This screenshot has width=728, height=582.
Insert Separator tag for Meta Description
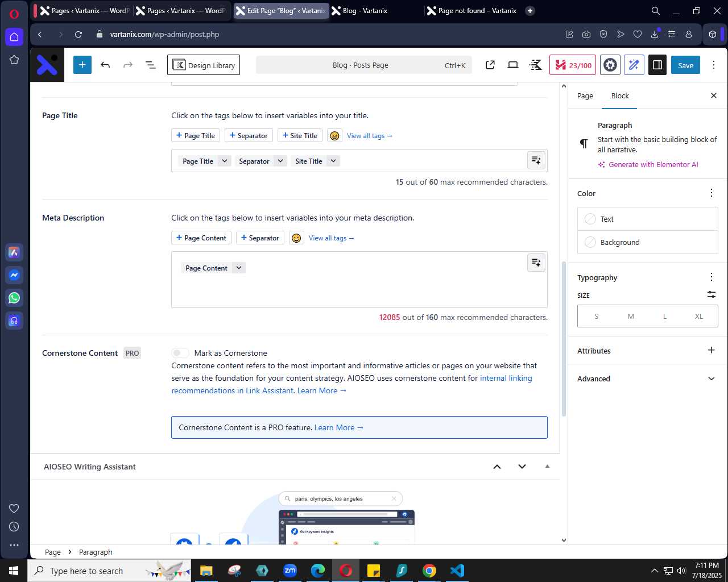tap(260, 238)
